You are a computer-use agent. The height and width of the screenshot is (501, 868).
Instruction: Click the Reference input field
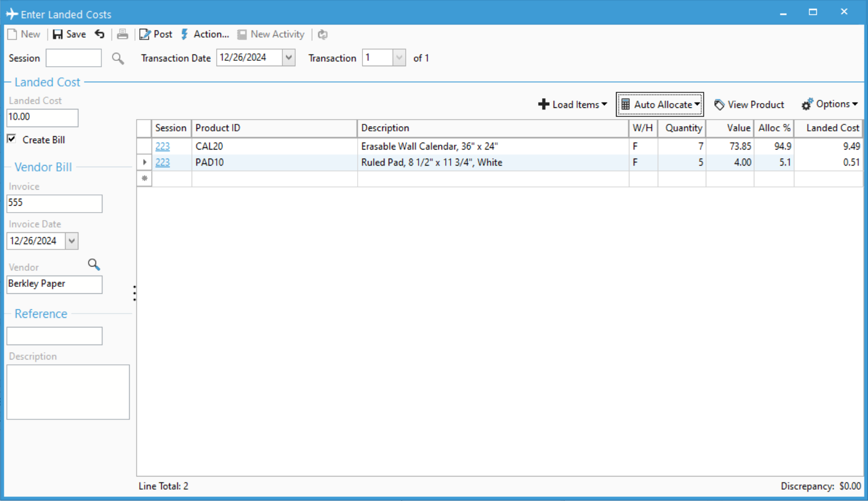click(x=54, y=336)
